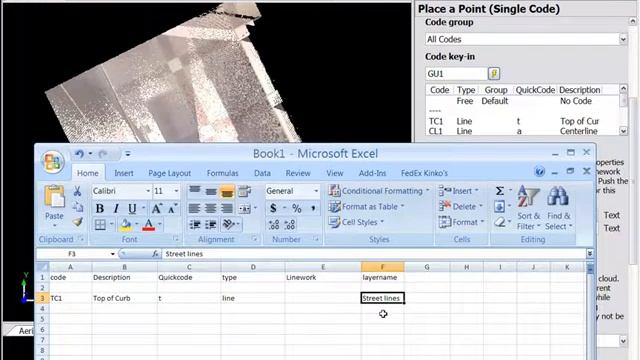The image size is (640, 360).
Task: Click the Increase Decimal icon
Action: click(274, 224)
